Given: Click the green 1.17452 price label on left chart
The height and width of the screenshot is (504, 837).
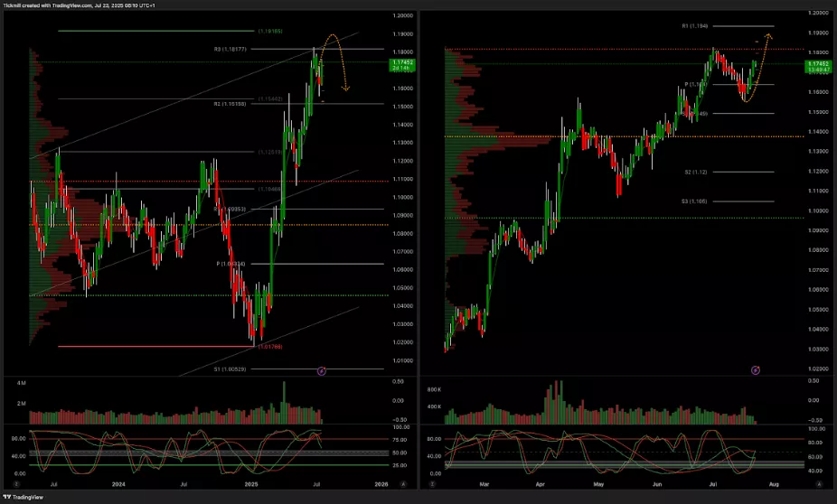Looking at the screenshot, I should (400, 65).
